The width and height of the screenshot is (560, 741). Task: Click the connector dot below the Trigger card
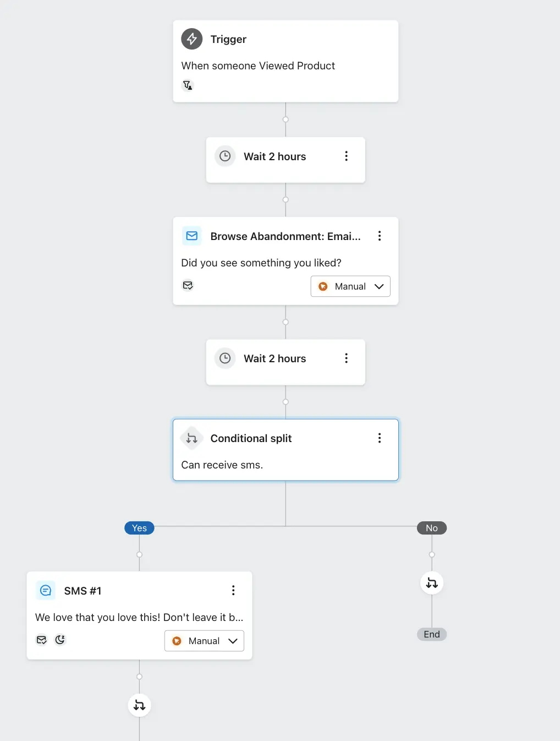(x=286, y=119)
